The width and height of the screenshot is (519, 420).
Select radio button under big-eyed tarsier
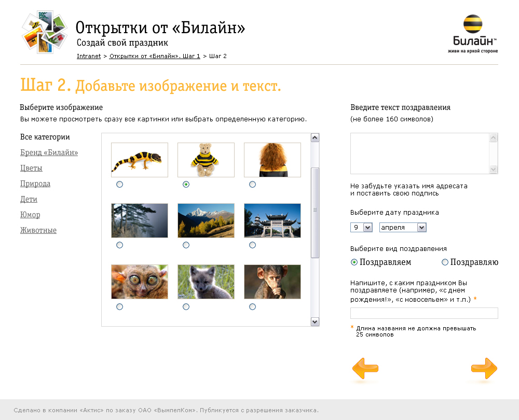point(120,306)
